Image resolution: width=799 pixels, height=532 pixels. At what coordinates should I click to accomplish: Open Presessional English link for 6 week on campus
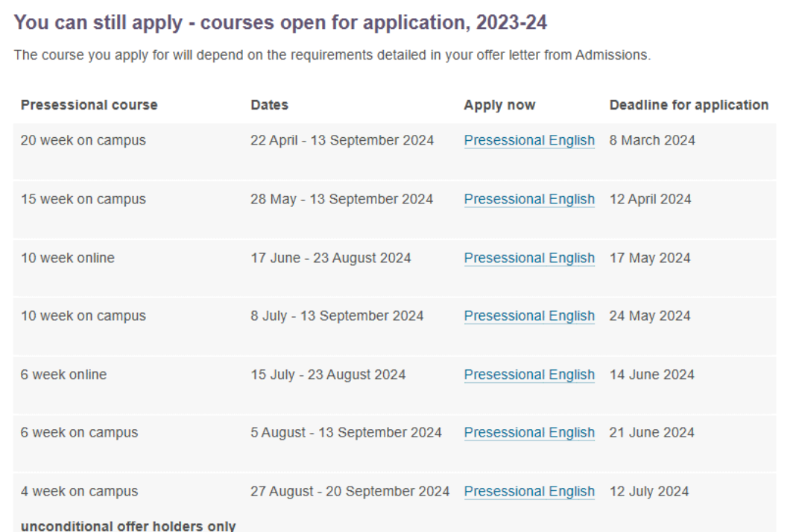click(x=529, y=433)
